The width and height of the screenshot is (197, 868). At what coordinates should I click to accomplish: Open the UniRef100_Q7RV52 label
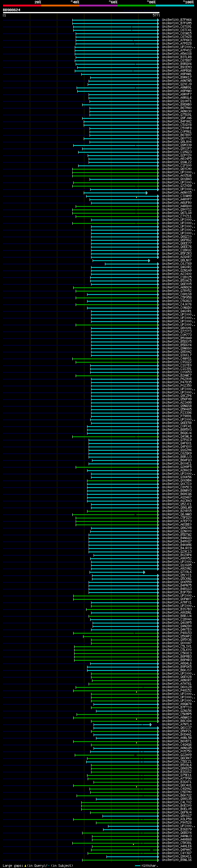point(176,291)
